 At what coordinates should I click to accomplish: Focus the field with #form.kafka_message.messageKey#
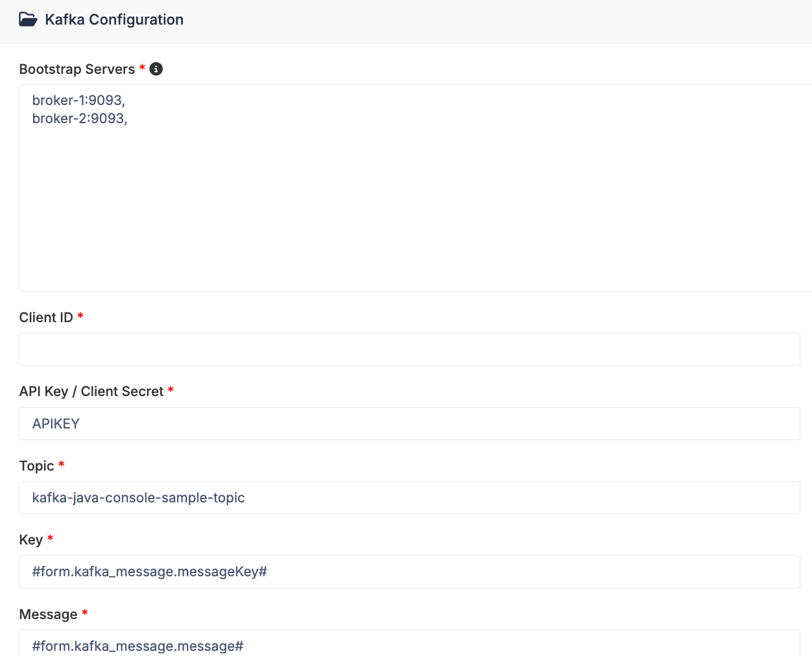tap(409, 572)
